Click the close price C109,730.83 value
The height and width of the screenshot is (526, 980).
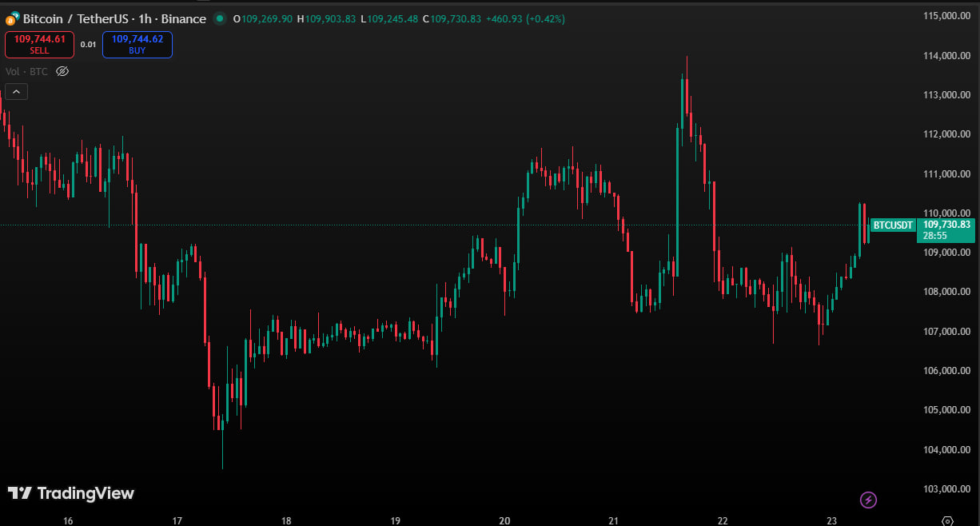(x=452, y=19)
